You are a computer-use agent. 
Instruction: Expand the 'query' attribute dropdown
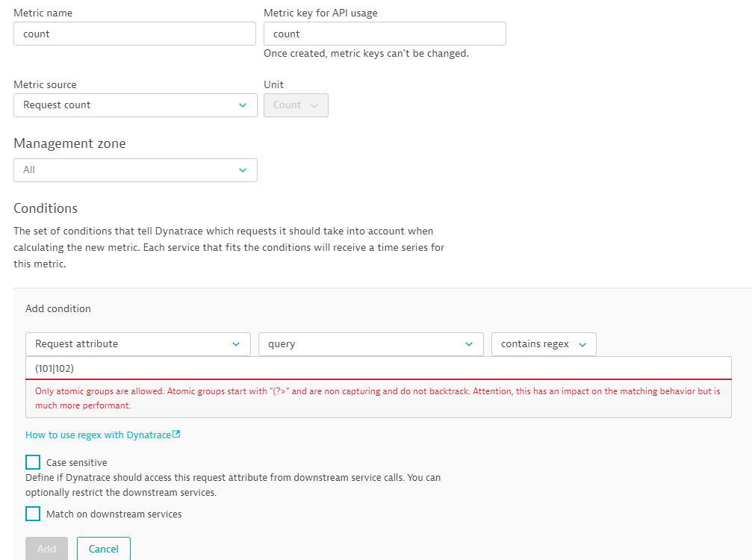click(370, 344)
